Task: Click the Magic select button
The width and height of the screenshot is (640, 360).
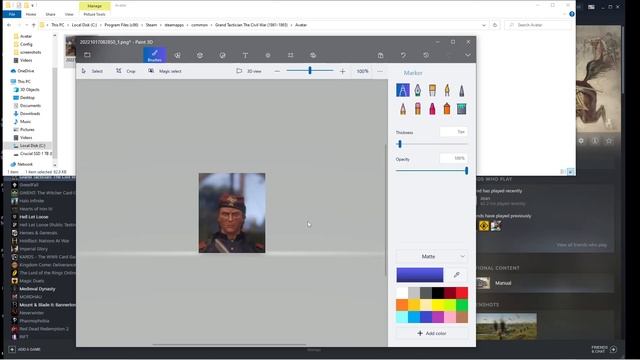Action: (165, 71)
